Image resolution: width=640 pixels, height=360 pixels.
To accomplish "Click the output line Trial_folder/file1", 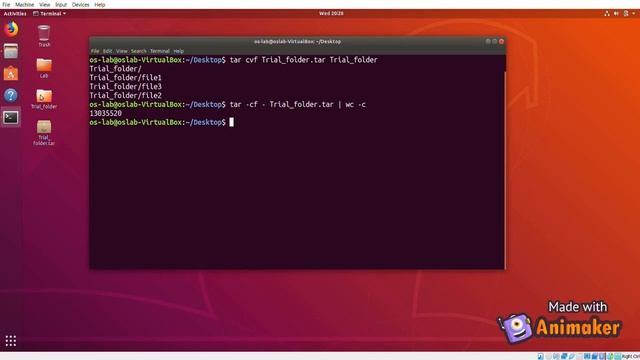I will (125, 78).
